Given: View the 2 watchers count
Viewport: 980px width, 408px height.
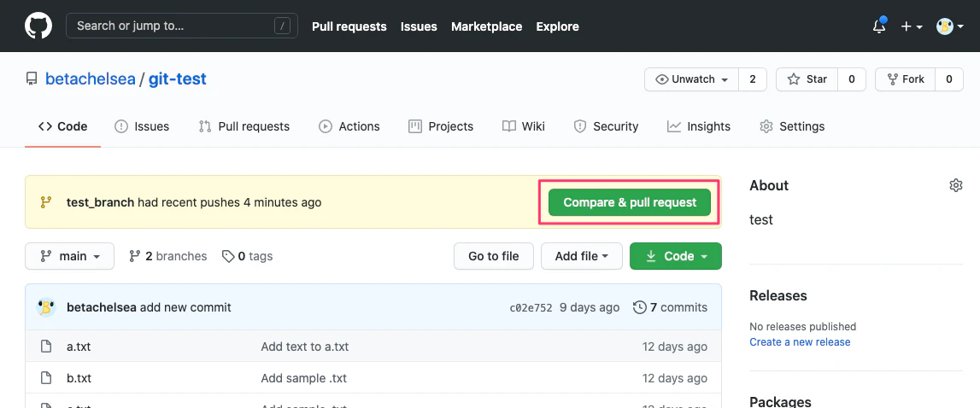Looking at the screenshot, I should click(753, 79).
